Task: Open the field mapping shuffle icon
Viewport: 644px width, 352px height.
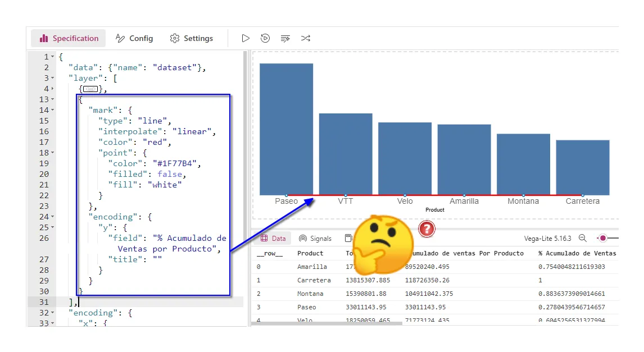Action: (306, 38)
